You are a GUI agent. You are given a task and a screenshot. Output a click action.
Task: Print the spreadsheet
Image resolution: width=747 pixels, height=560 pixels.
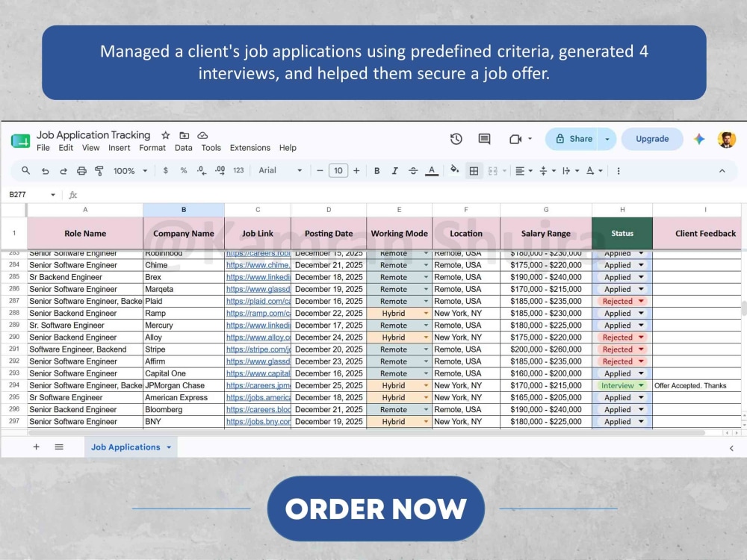(81, 171)
